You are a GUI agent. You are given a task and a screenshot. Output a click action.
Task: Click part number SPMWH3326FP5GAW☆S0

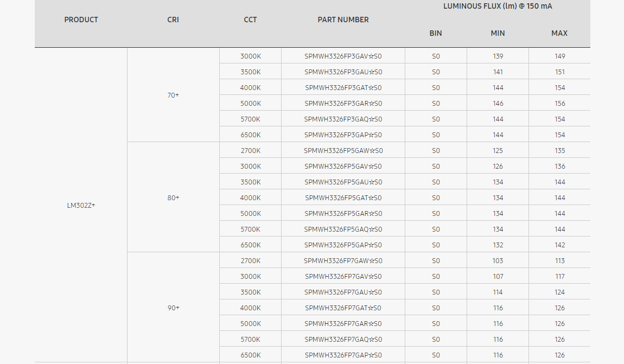[343, 150]
